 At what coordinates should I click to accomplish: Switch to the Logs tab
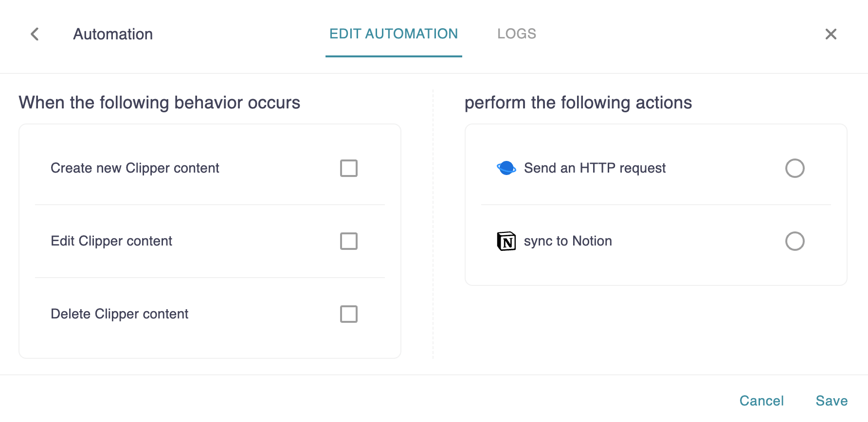[x=516, y=34]
